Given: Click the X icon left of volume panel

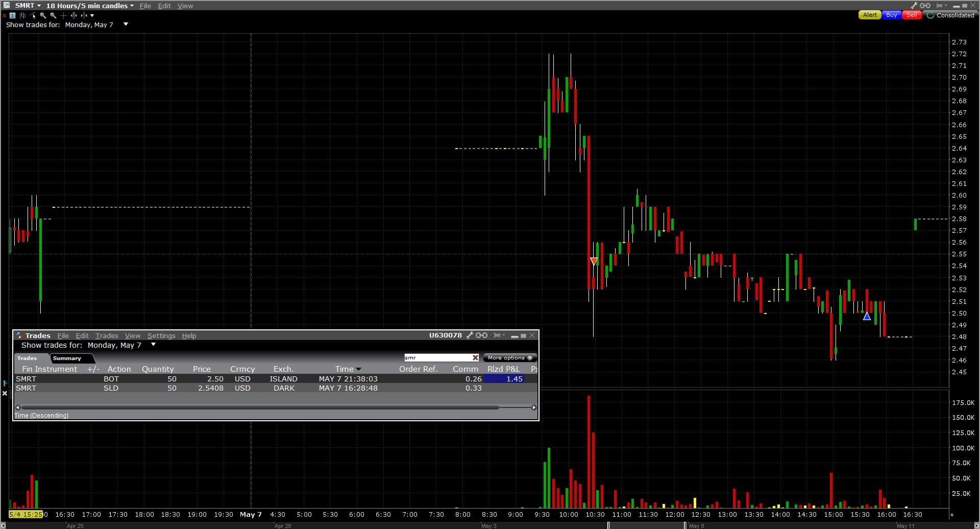Looking at the screenshot, I should [x=5, y=393].
